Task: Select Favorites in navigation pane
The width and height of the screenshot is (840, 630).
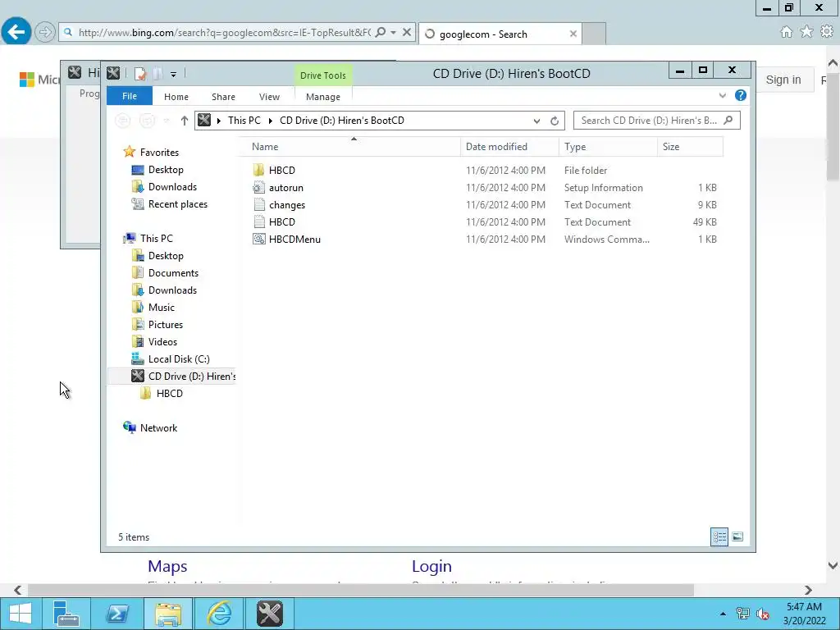Action: [x=159, y=152]
